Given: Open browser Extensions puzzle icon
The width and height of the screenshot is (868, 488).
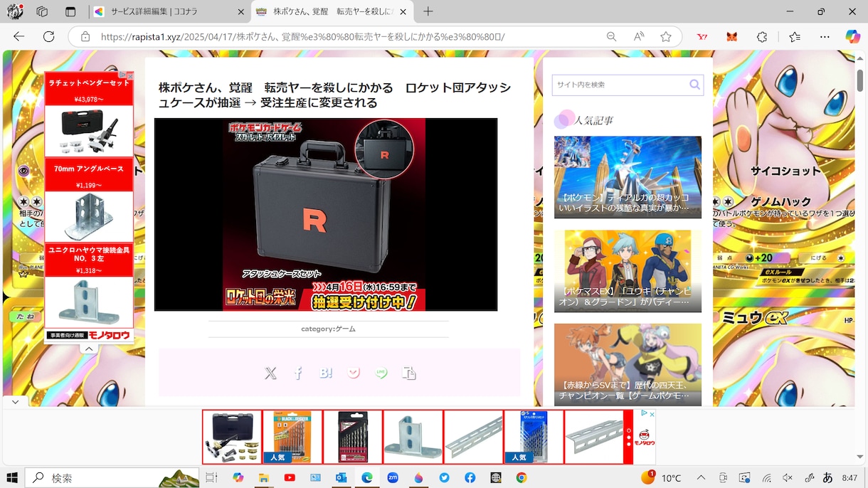Looking at the screenshot, I should click(762, 36).
